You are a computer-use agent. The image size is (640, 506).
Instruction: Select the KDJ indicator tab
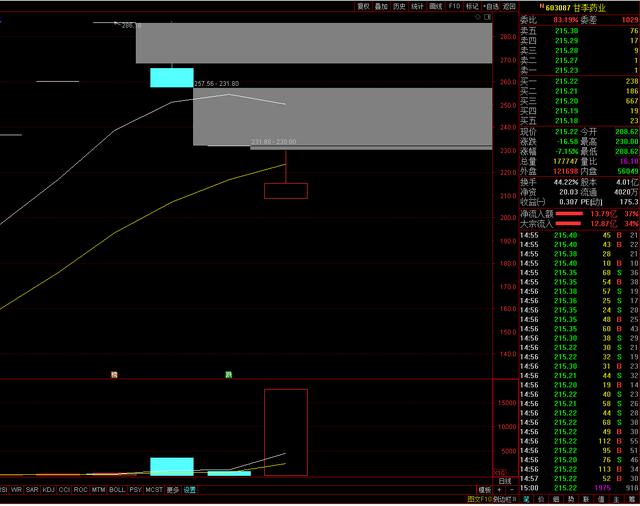(x=48, y=489)
